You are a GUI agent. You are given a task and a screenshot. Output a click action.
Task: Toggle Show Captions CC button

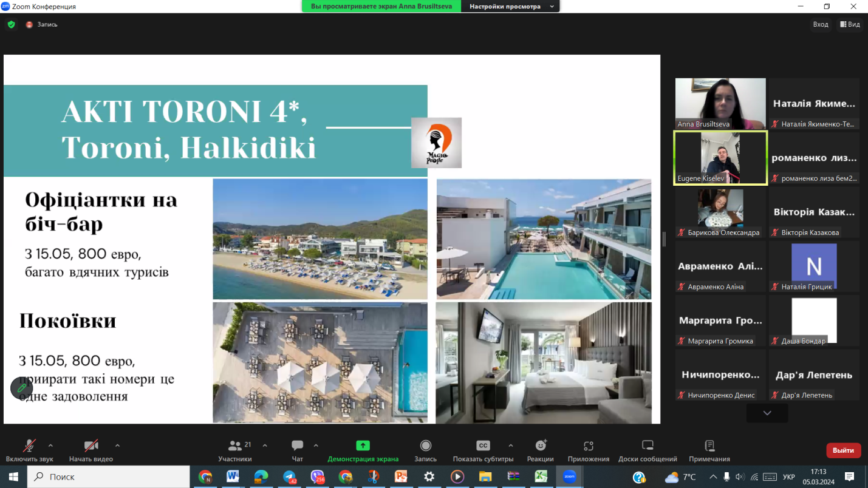(483, 446)
